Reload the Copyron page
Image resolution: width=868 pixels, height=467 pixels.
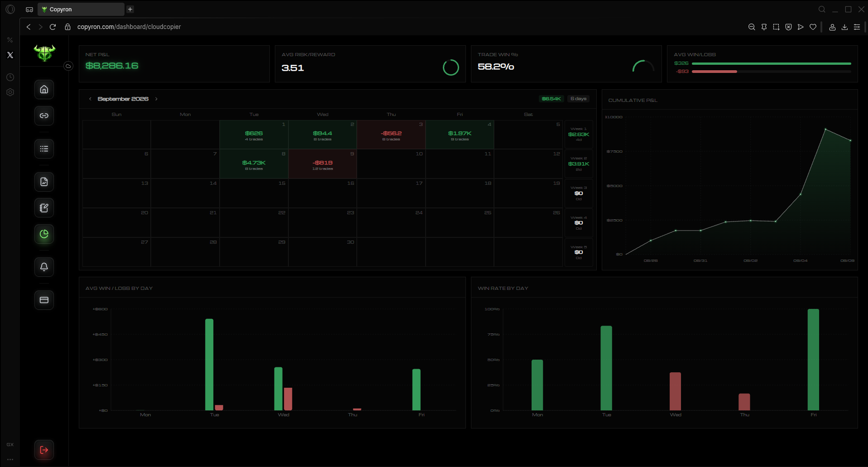coord(53,27)
